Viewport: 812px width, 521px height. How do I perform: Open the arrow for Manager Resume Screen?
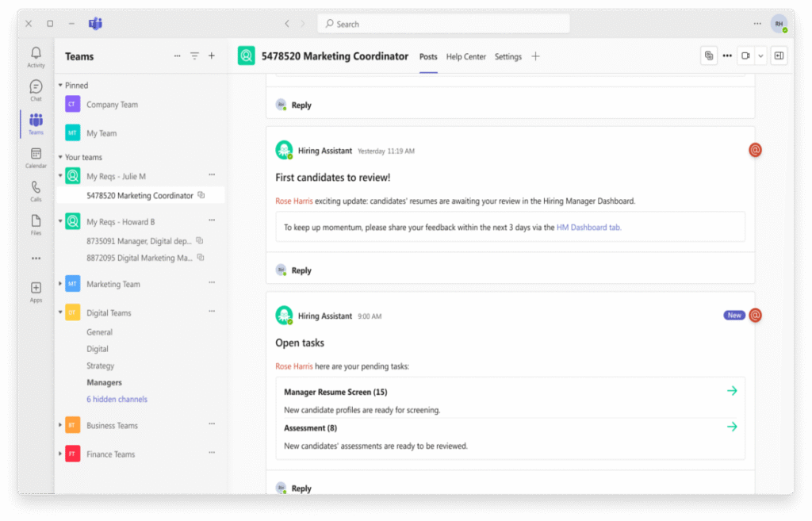731,391
